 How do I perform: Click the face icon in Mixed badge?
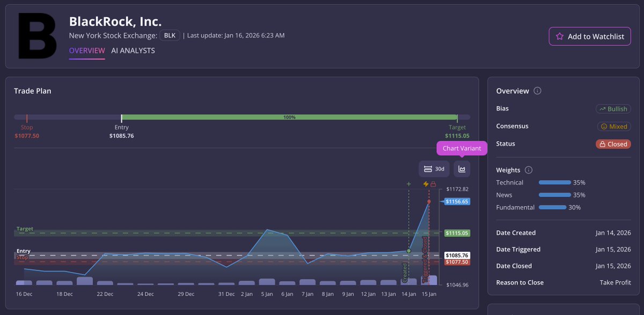pyautogui.click(x=604, y=127)
